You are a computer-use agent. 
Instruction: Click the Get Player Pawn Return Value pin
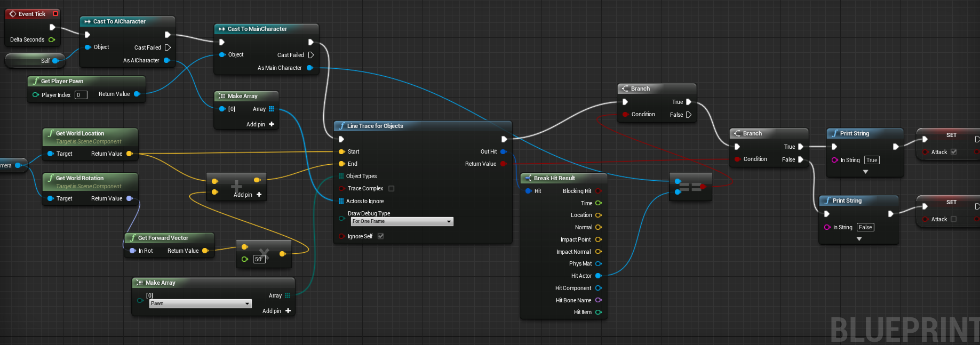[x=137, y=94]
